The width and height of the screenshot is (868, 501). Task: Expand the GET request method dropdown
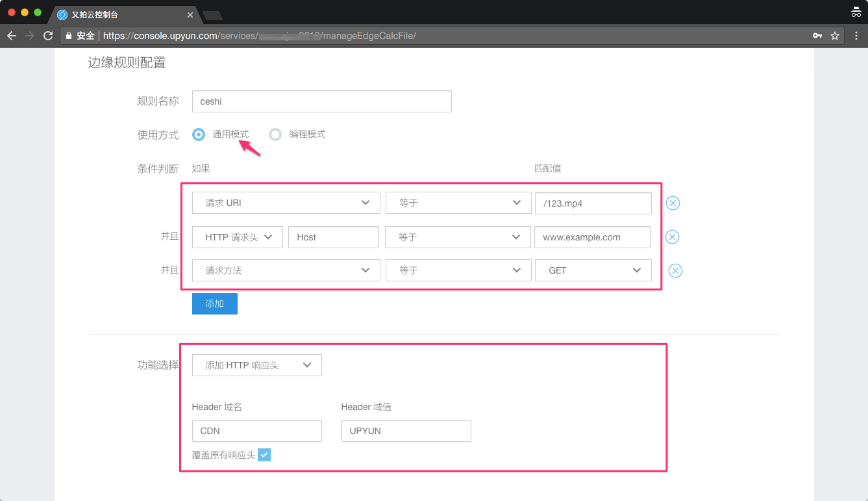(x=592, y=270)
